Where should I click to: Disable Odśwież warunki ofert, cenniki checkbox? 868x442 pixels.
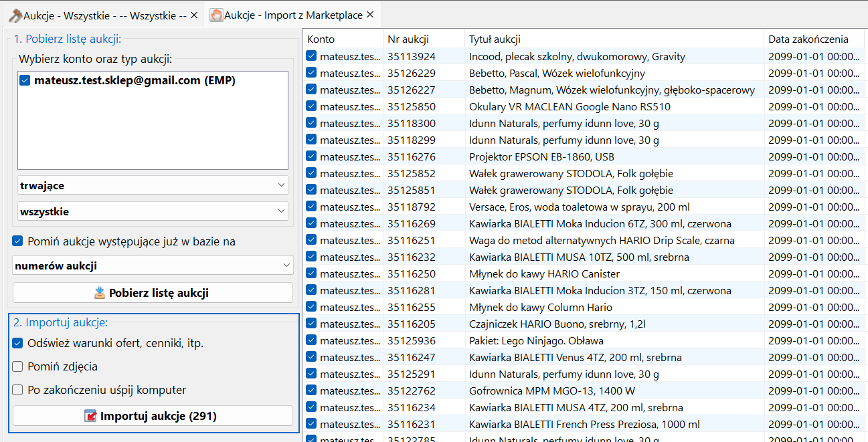[17, 343]
